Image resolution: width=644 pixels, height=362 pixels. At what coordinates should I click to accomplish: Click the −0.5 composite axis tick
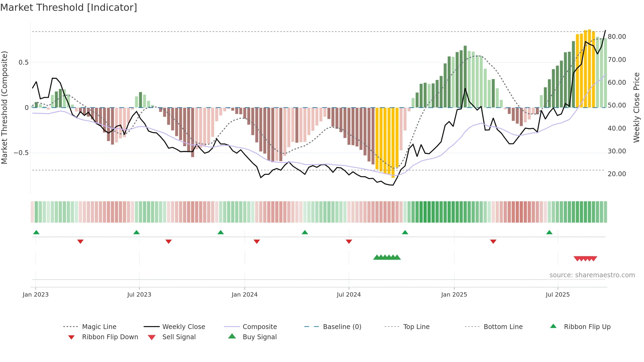(21, 153)
